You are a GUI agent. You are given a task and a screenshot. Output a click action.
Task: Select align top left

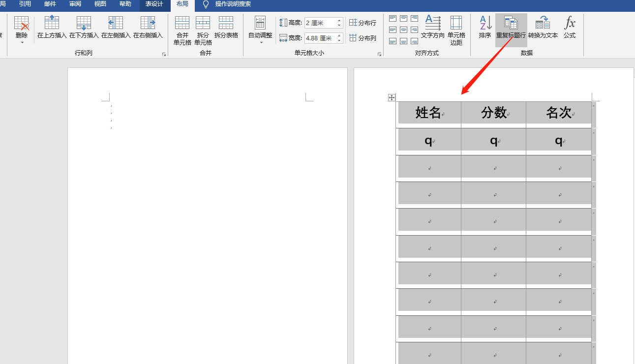(x=393, y=18)
